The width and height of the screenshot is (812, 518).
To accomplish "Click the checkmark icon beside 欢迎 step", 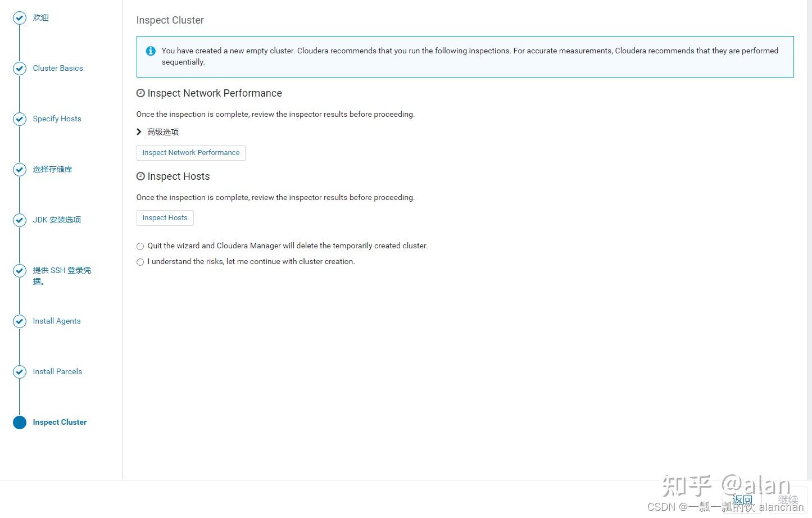I will point(20,17).
